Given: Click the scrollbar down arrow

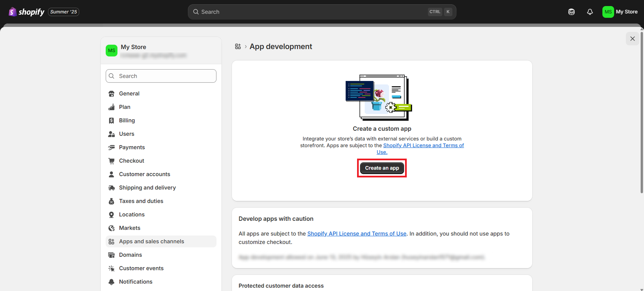Looking at the screenshot, I should (x=642, y=289).
